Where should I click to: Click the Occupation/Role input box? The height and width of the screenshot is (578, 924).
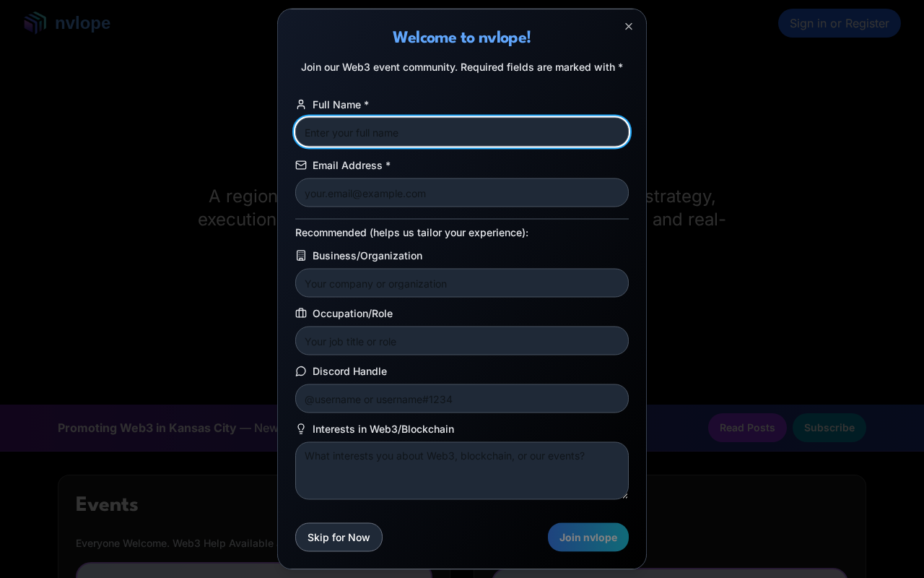[462, 341]
